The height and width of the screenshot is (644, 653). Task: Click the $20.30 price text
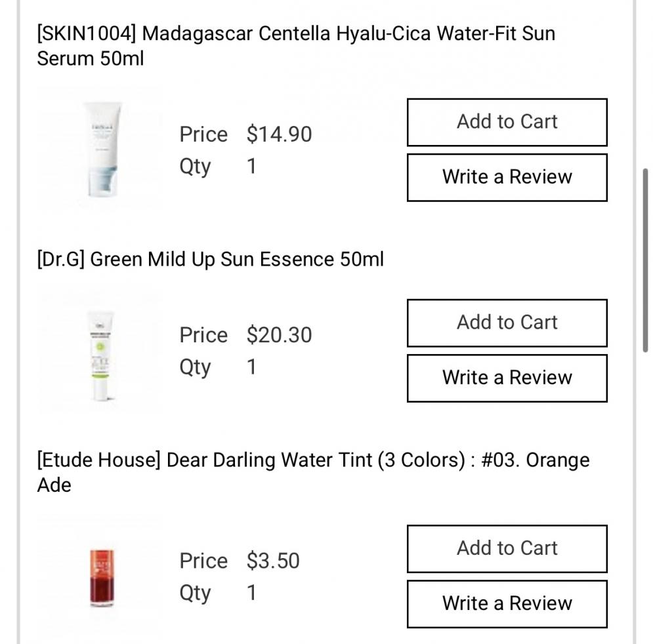point(278,335)
